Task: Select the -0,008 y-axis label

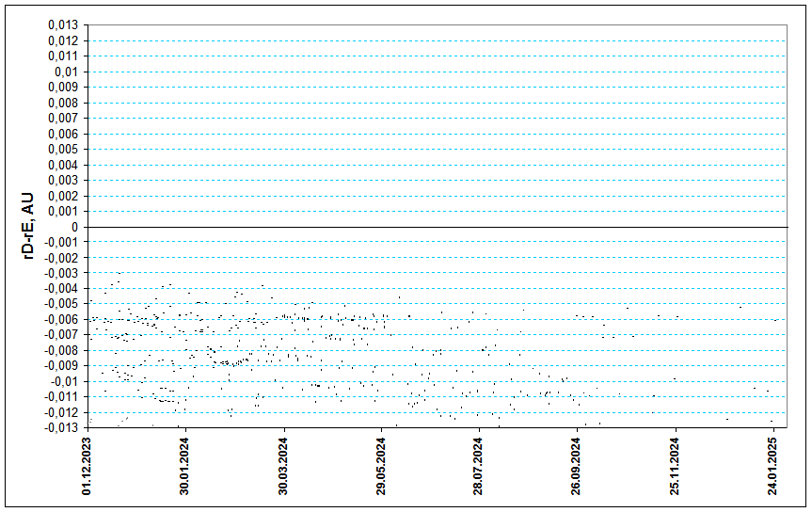Action: (x=61, y=350)
